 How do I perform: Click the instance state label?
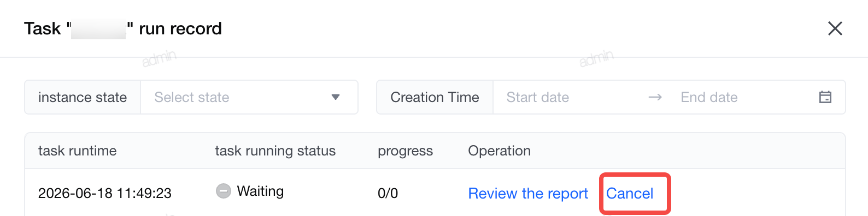coord(83,97)
